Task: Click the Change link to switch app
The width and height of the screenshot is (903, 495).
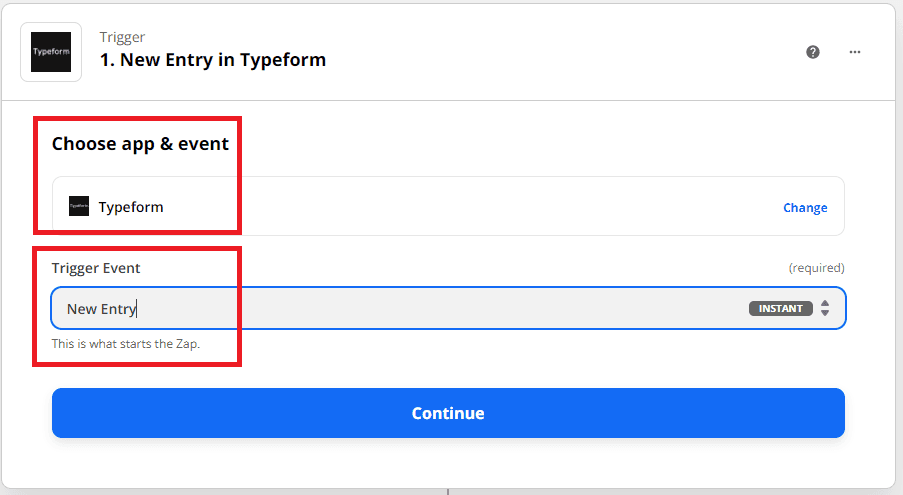Action: point(805,208)
